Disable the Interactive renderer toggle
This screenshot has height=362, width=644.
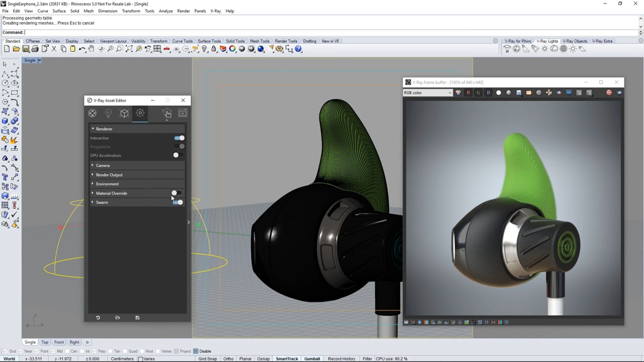pyautogui.click(x=179, y=138)
